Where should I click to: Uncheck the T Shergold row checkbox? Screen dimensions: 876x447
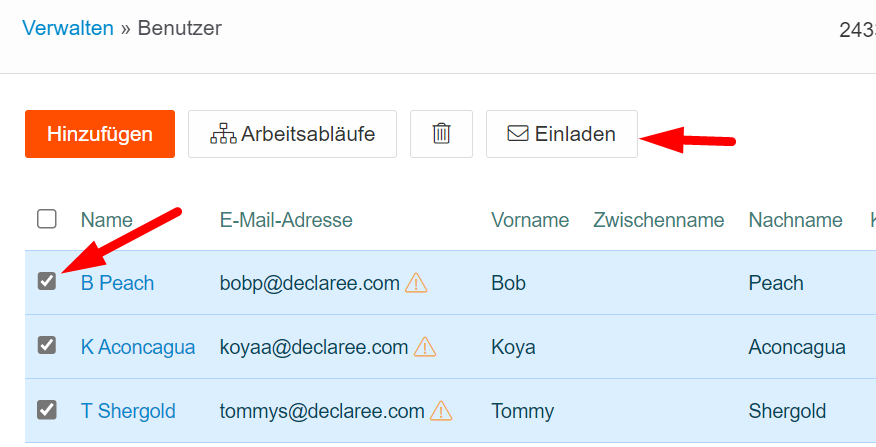pyautogui.click(x=47, y=410)
